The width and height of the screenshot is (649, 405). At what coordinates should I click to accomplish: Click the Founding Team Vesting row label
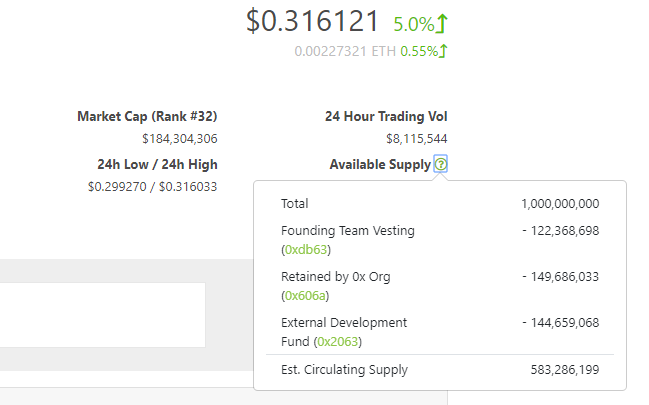[x=348, y=231]
